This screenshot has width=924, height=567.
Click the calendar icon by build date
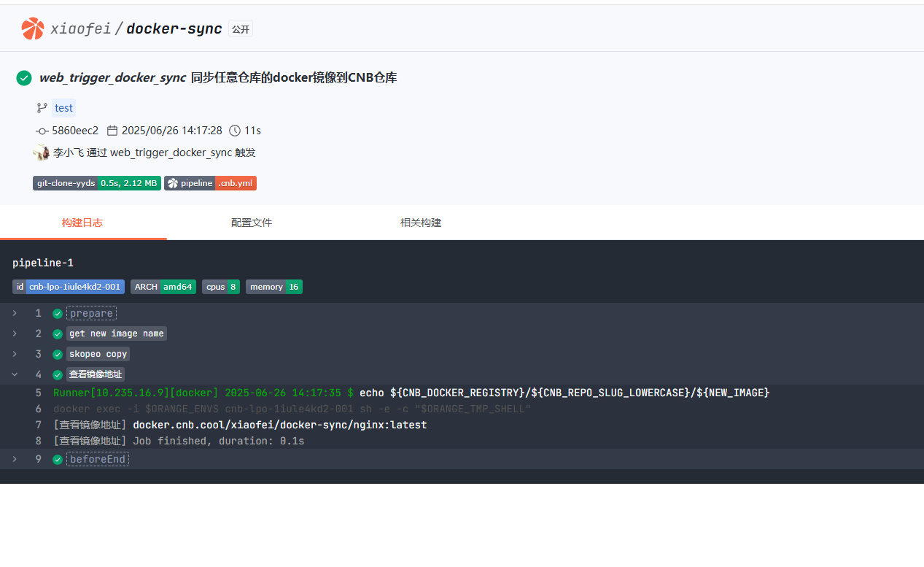112,131
